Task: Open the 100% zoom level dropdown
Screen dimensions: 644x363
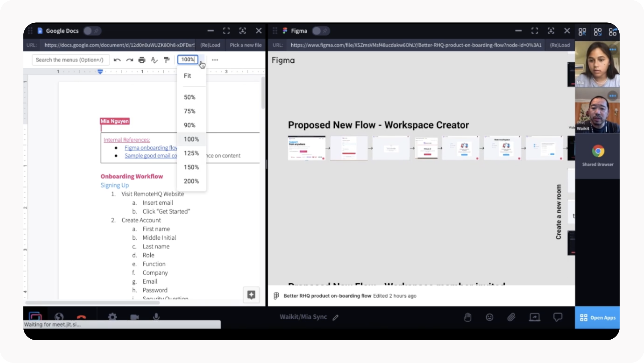Action: point(188,60)
